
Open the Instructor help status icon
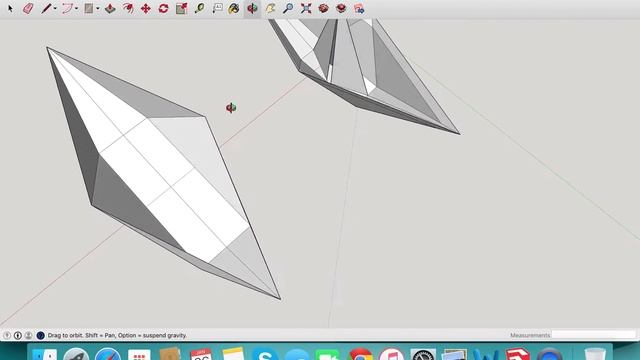tap(40, 335)
